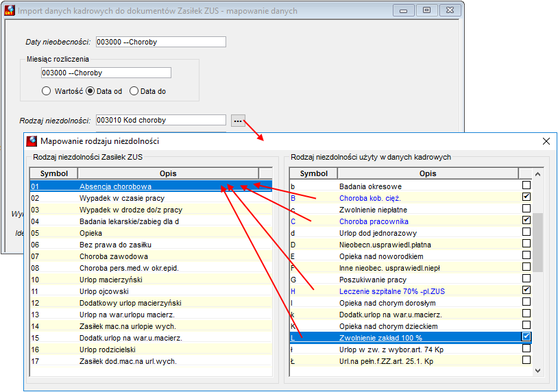Toggle checkbox for Badania okresowe
The image size is (558, 392).
(526, 185)
